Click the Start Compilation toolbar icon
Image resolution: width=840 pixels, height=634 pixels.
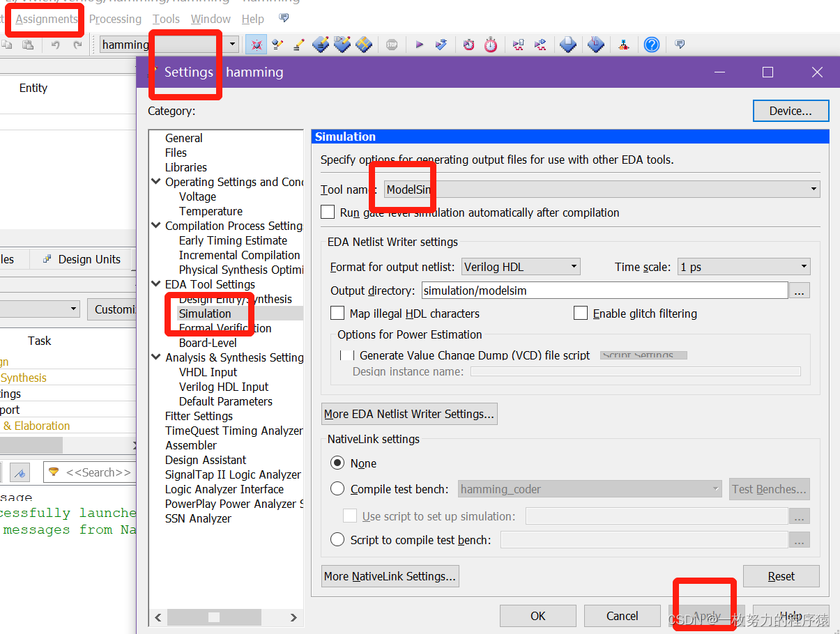(x=420, y=44)
